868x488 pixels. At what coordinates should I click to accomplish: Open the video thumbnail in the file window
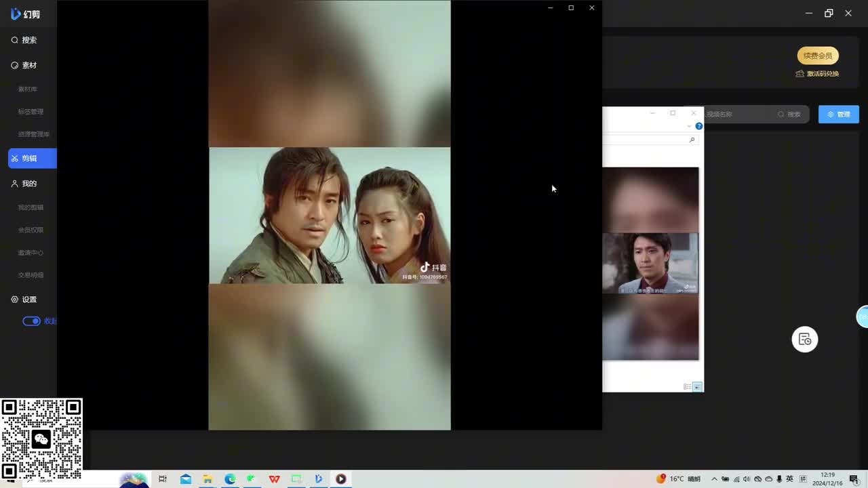point(650,263)
